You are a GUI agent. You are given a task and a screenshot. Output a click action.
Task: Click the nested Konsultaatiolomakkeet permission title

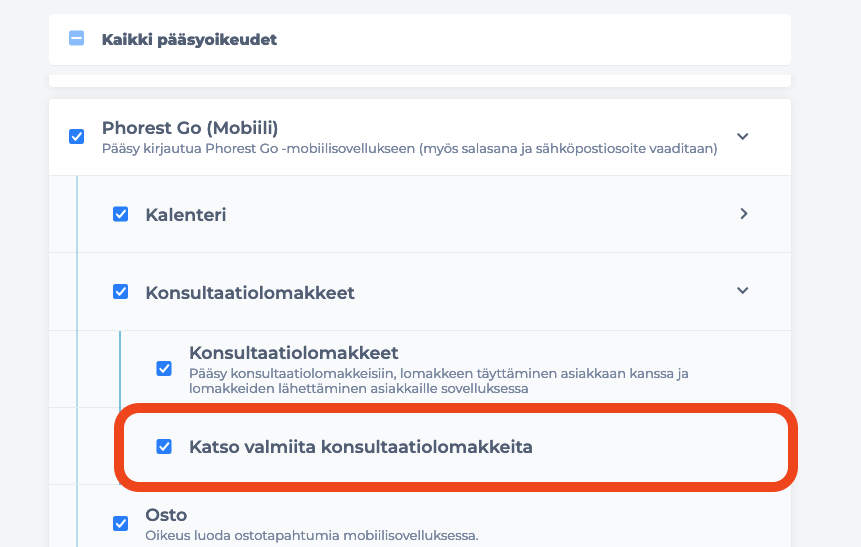coord(294,353)
